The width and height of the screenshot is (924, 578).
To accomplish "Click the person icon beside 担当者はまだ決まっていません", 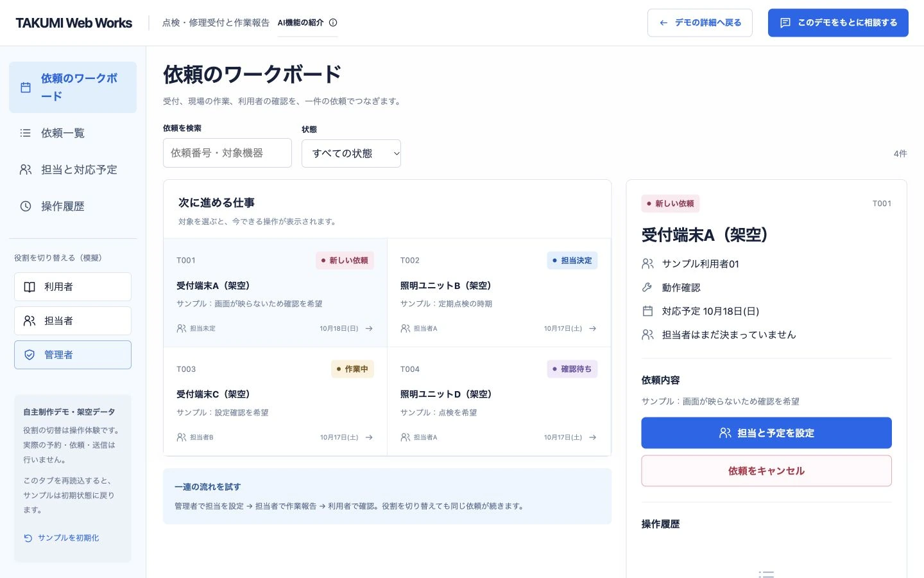I will tap(647, 335).
